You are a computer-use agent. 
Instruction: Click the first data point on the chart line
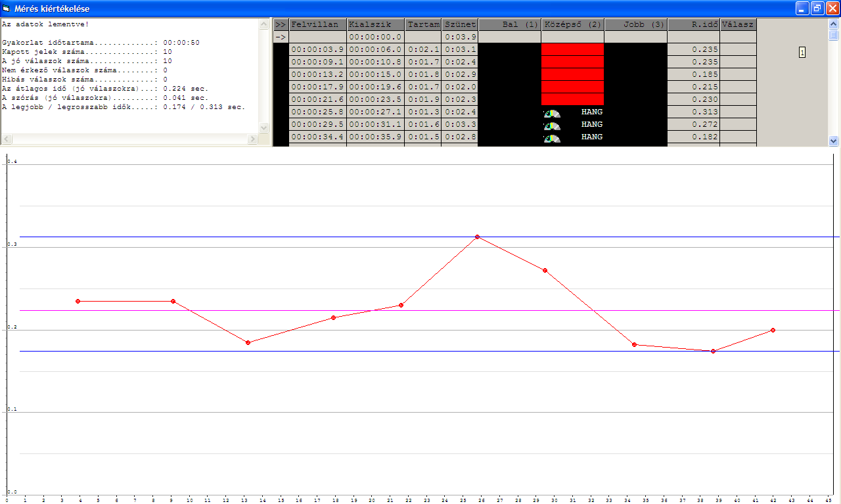click(78, 301)
